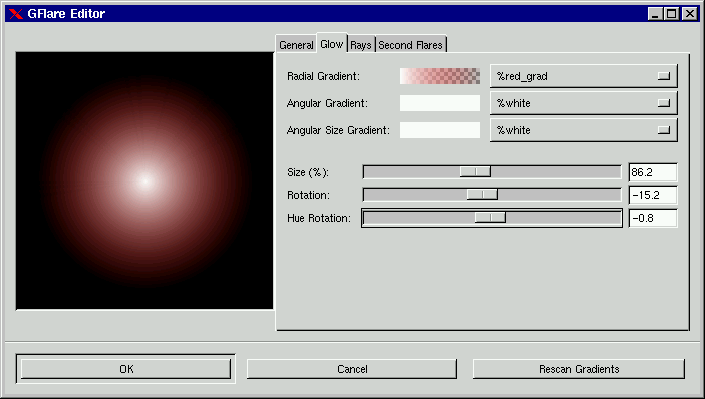
Task: Click the glow flare preview image
Action: (144, 181)
